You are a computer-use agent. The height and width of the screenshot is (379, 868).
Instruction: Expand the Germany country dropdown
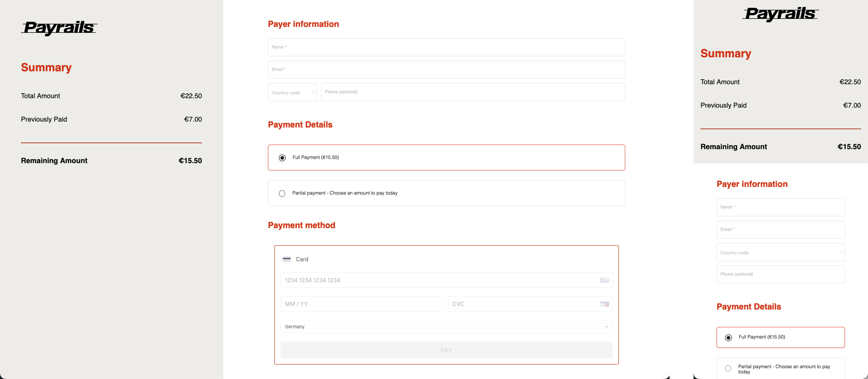pyautogui.click(x=446, y=327)
